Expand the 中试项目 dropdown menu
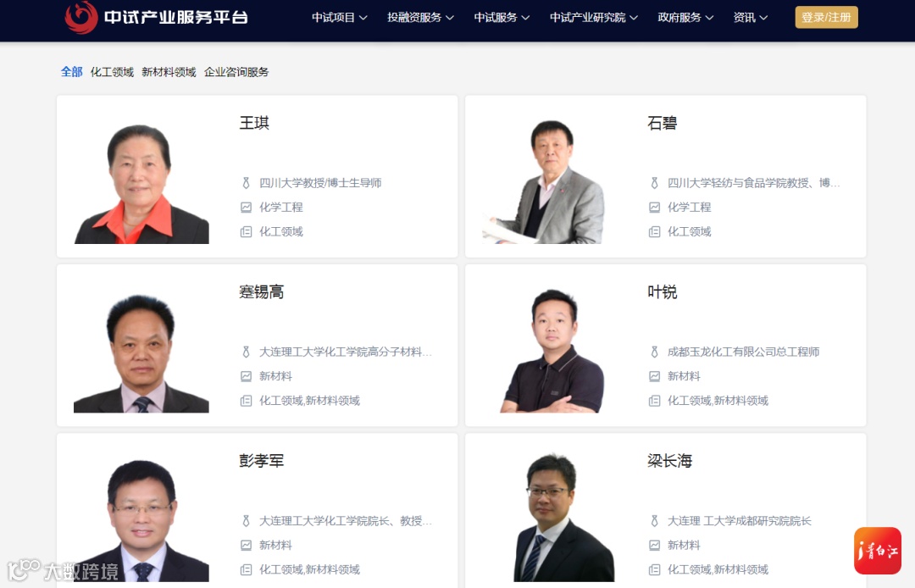This screenshot has height=588, width=915. click(339, 18)
